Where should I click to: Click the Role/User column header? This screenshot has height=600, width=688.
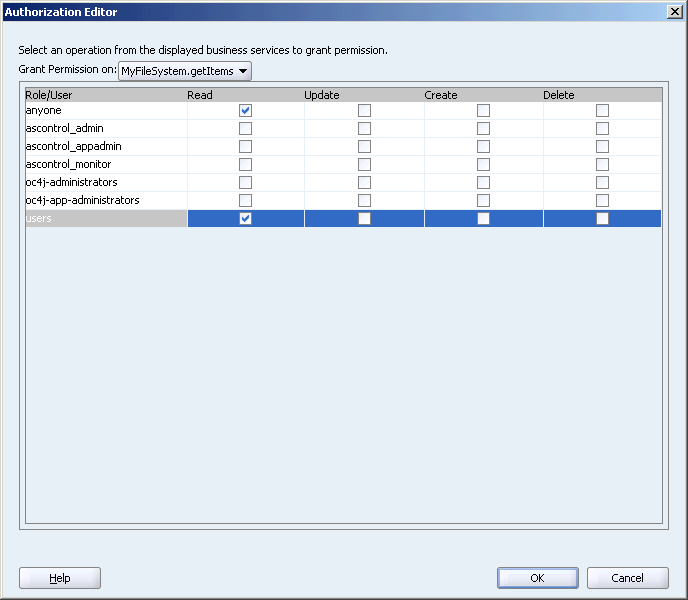click(106, 95)
